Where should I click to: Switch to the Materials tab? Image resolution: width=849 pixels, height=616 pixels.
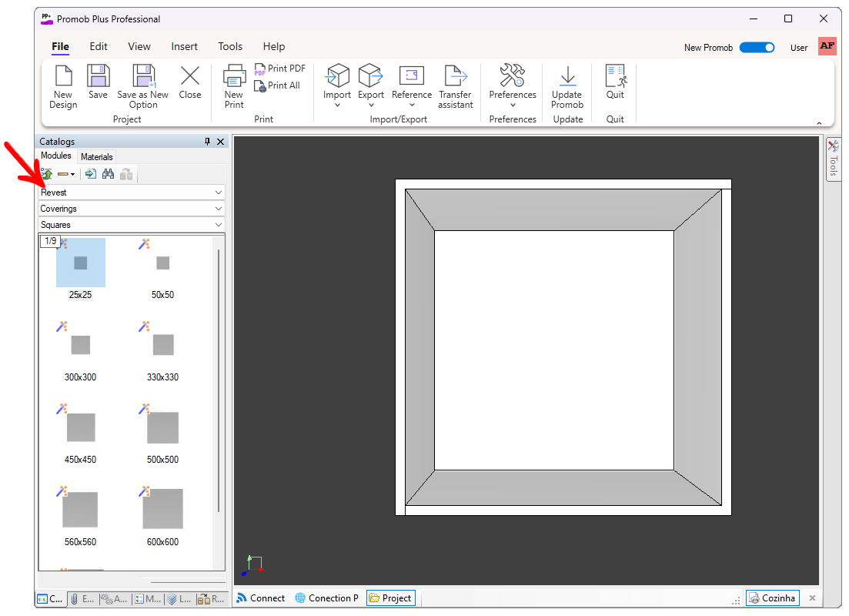click(x=97, y=157)
